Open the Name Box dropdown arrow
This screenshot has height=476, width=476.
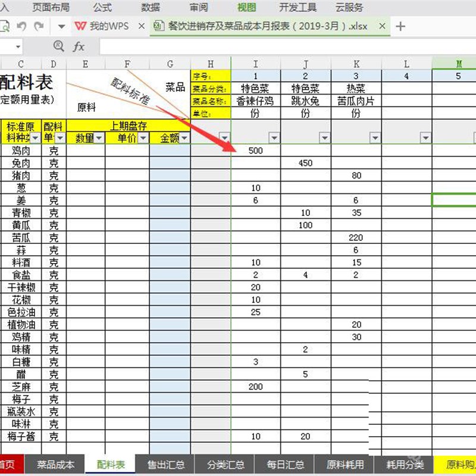(18, 46)
